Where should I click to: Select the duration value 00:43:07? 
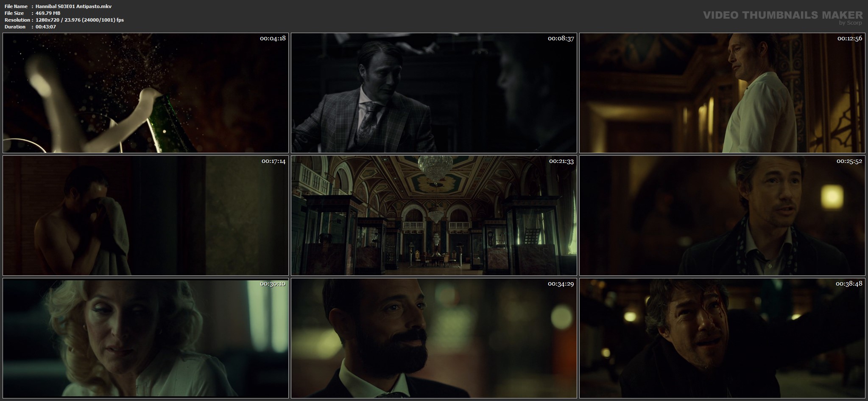point(46,27)
